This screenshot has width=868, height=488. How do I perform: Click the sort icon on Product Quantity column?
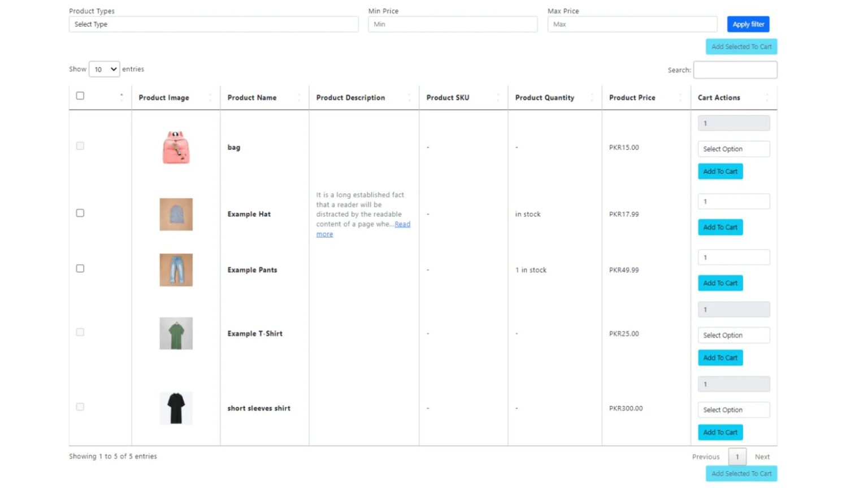pyautogui.click(x=592, y=97)
